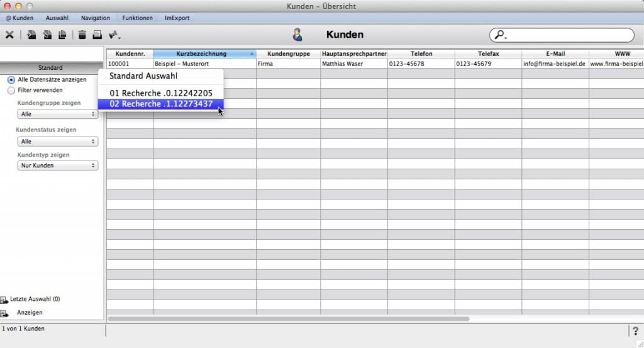Sort by Telefax column header
This screenshot has height=348, width=644.
(x=488, y=54)
